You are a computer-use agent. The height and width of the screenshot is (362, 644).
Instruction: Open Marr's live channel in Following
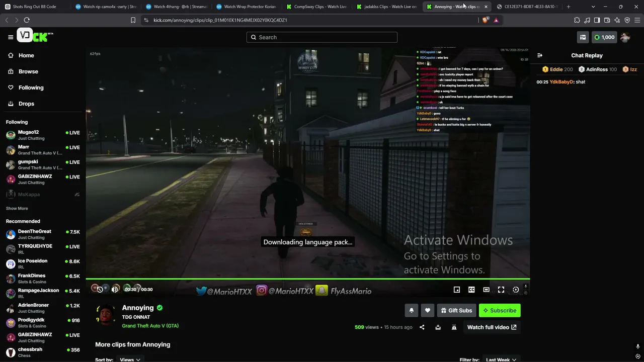(x=43, y=150)
